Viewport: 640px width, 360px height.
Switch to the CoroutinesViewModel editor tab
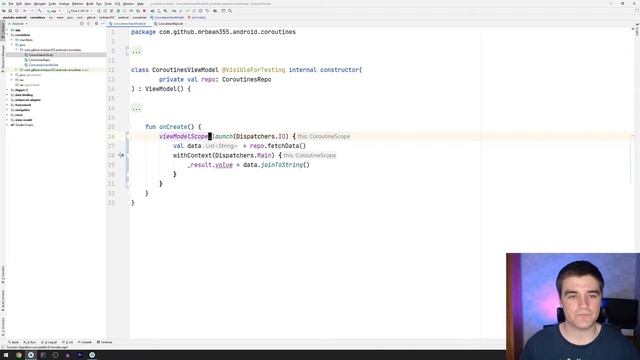129,24
